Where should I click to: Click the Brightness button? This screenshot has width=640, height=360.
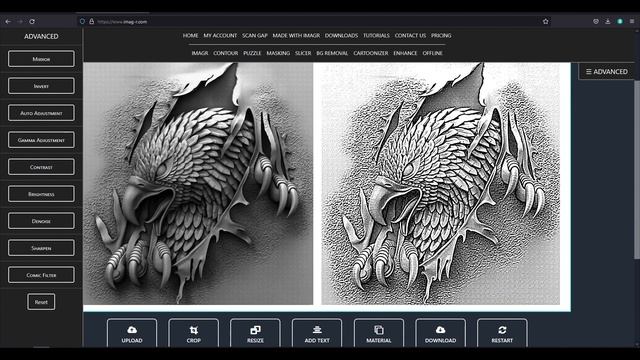click(x=41, y=193)
